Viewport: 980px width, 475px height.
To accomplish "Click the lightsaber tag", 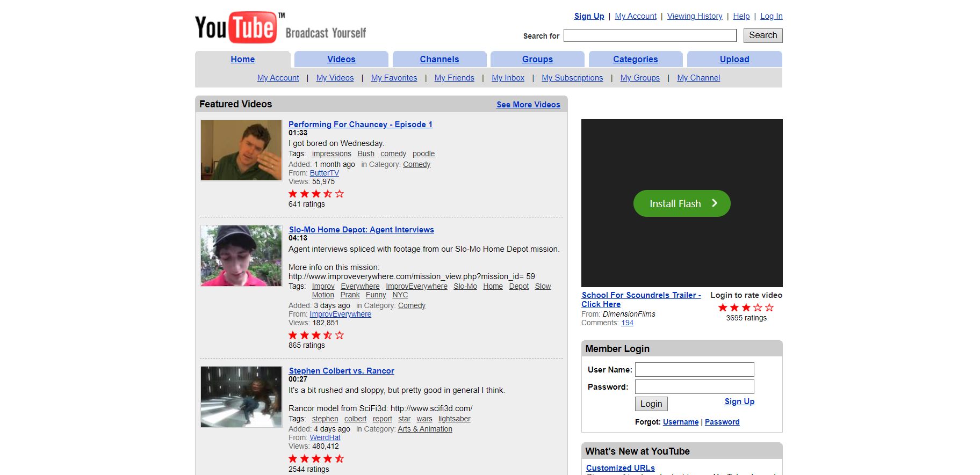I will [x=455, y=419].
